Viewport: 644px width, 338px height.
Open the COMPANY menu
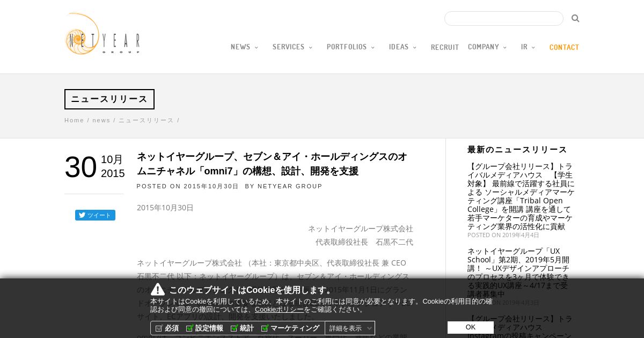tap(484, 47)
